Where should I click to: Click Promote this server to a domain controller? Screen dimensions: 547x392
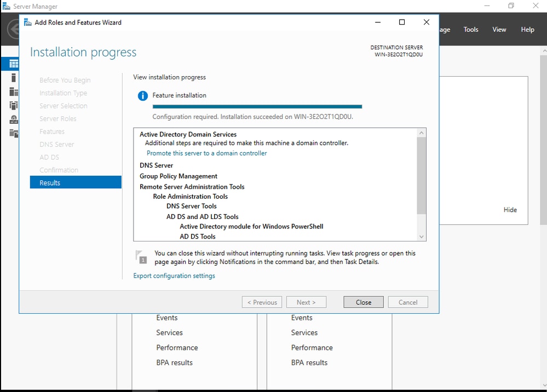[x=206, y=153]
